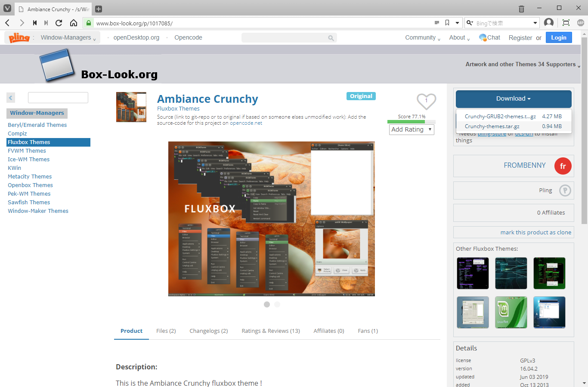Open the Chat speech bubble icon

coord(483,37)
